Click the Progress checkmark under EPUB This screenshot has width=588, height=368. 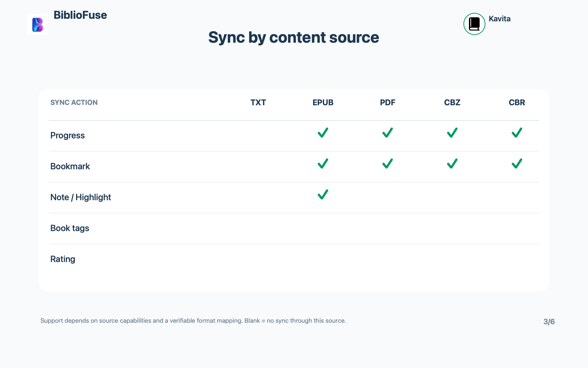coord(323,132)
